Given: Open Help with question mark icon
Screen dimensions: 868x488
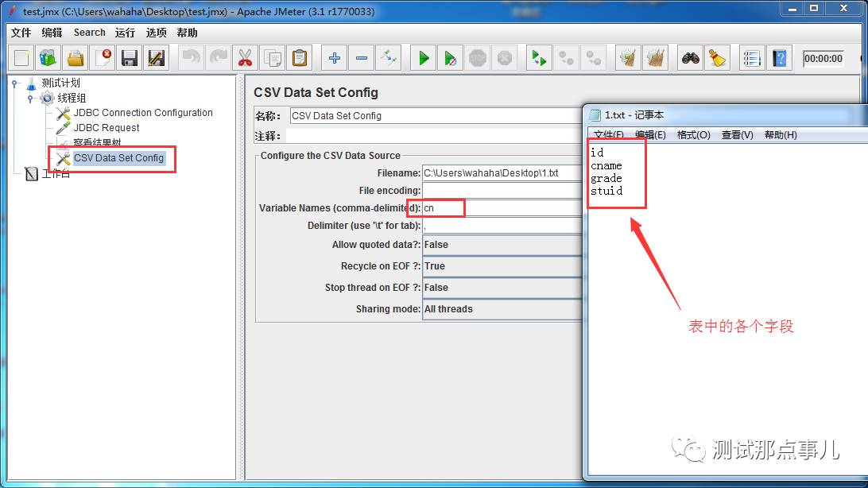Looking at the screenshot, I should click(779, 58).
